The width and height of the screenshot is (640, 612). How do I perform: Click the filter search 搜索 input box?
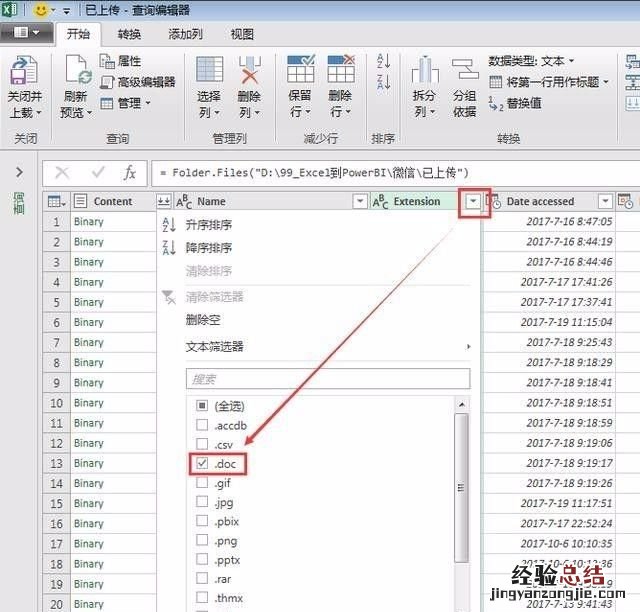pos(328,379)
